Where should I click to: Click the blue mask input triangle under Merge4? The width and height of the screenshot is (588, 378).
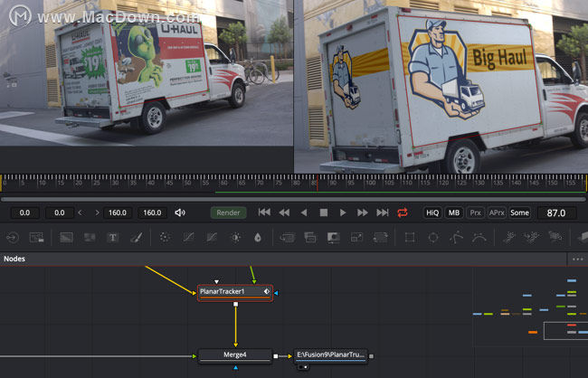(x=235, y=368)
